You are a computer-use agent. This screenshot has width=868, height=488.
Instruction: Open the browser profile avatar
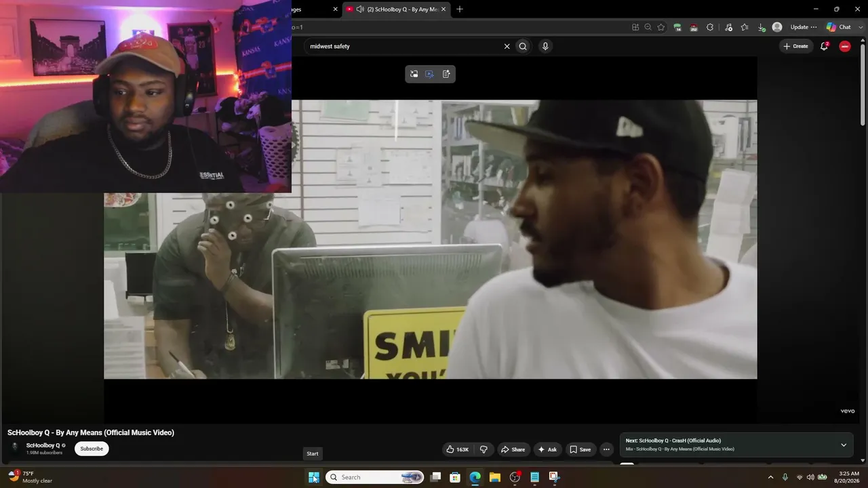[777, 27]
